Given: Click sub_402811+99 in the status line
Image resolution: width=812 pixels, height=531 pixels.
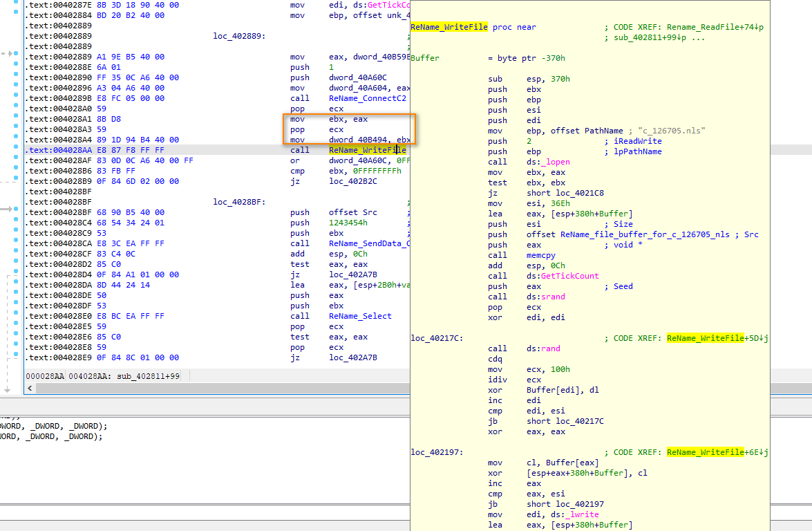Looking at the screenshot, I should tap(148, 376).
